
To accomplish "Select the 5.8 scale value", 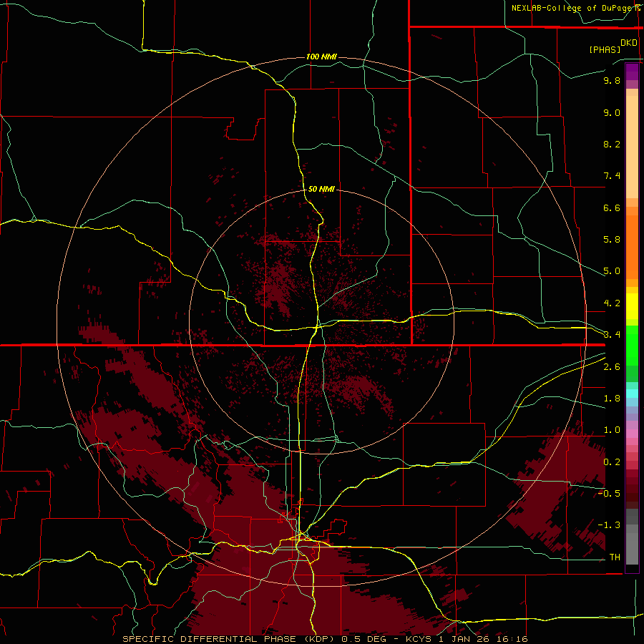I will (x=612, y=240).
